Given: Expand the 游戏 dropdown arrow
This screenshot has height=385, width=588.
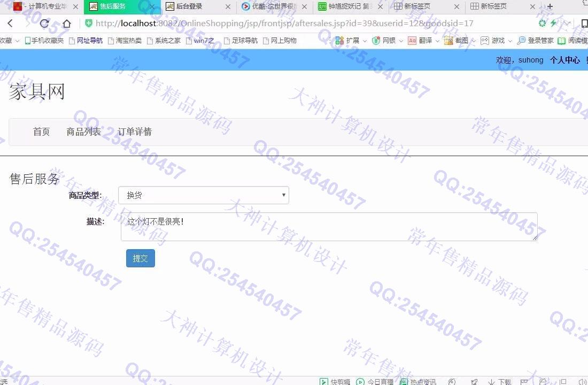Looking at the screenshot, I should coord(510,41).
